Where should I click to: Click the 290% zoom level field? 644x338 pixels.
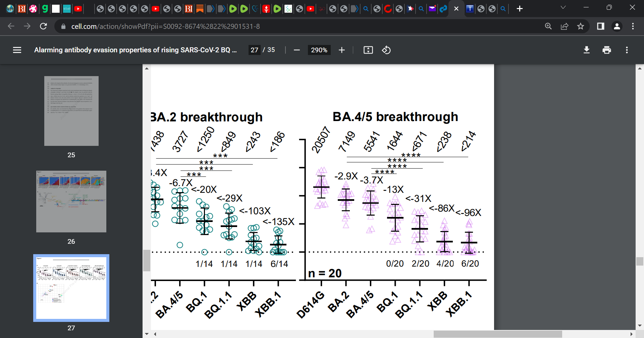point(319,50)
